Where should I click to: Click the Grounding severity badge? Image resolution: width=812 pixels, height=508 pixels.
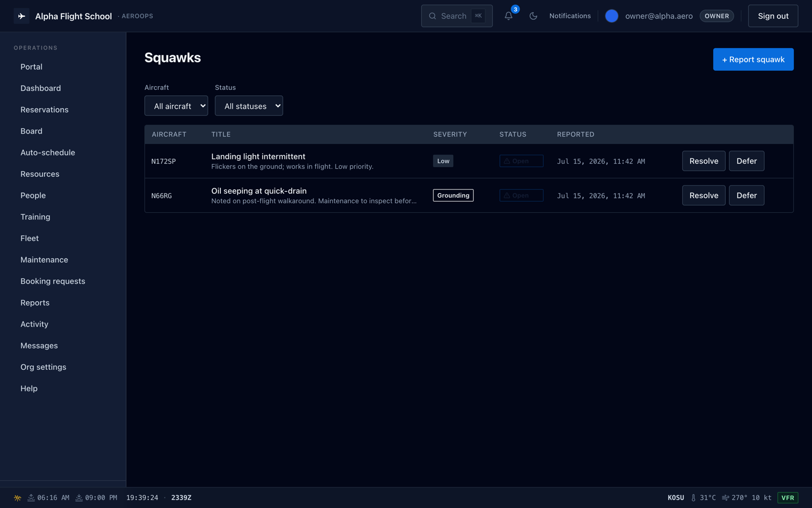point(453,196)
